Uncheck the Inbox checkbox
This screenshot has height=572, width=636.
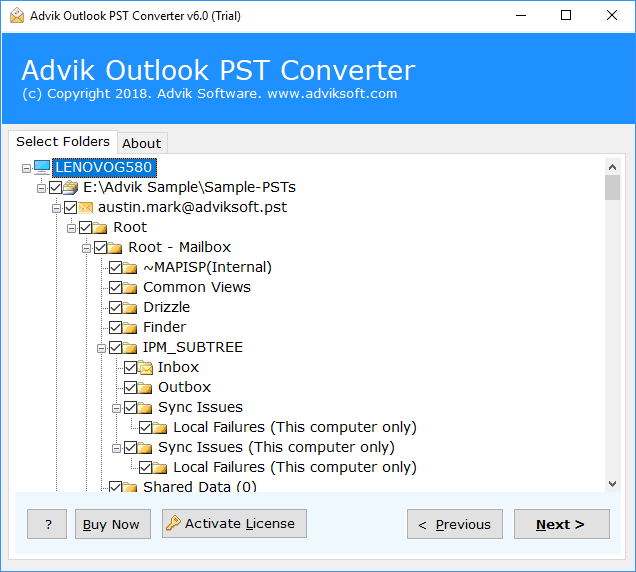coord(131,368)
